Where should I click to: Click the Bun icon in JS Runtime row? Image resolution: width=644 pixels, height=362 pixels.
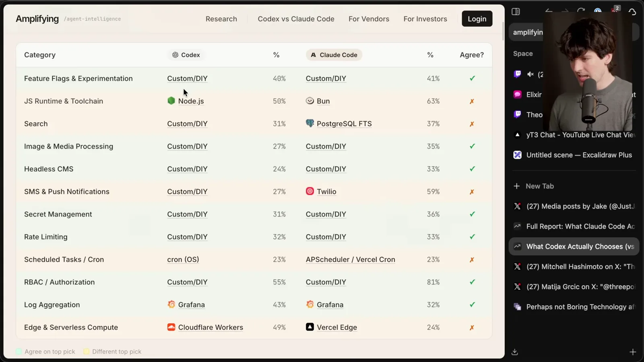click(x=310, y=101)
